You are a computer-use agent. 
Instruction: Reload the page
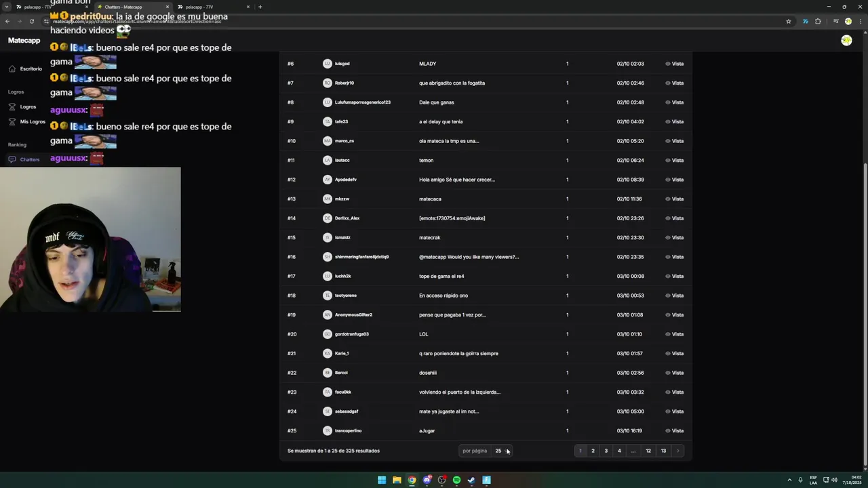[31, 21]
